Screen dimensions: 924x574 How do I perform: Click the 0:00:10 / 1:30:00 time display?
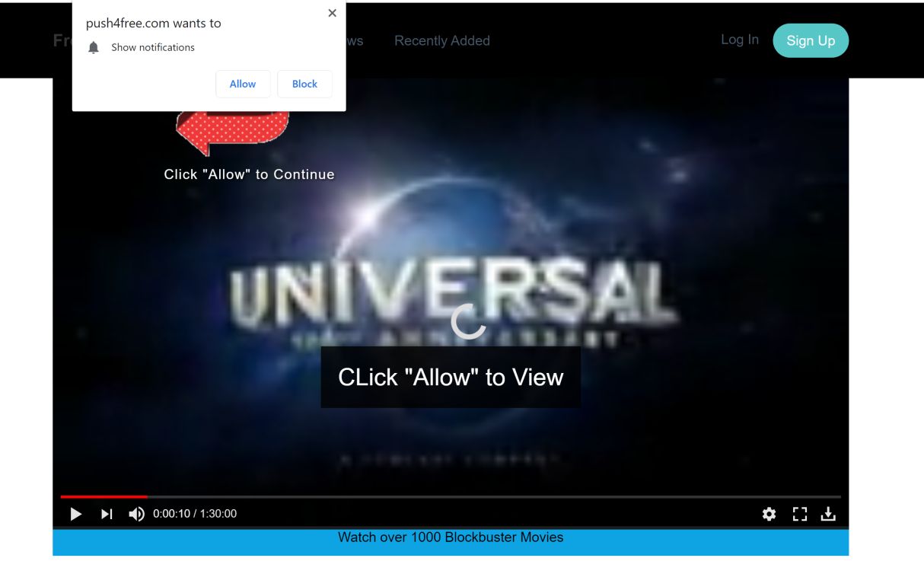click(195, 514)
